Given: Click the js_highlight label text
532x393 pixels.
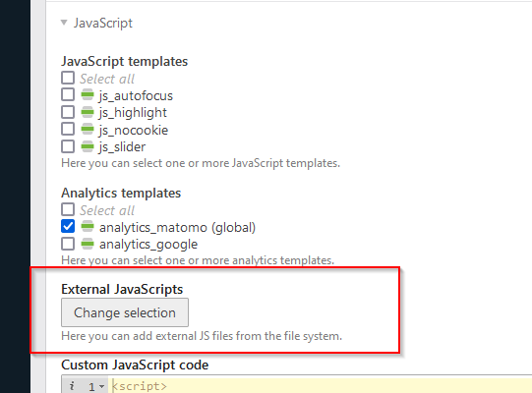Looking at the screenshot, I should click(133, 113).
